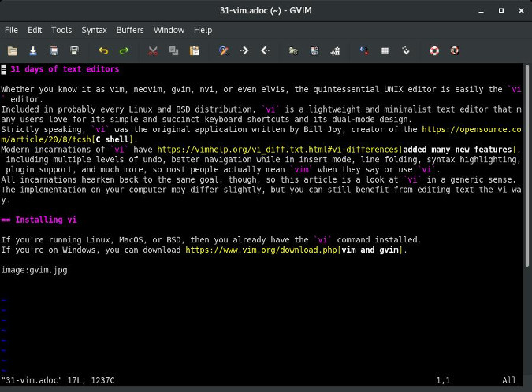The height and width of the screenshot is (392, 532).
Task: Open the File menu
Action: [x=12, y=30]
